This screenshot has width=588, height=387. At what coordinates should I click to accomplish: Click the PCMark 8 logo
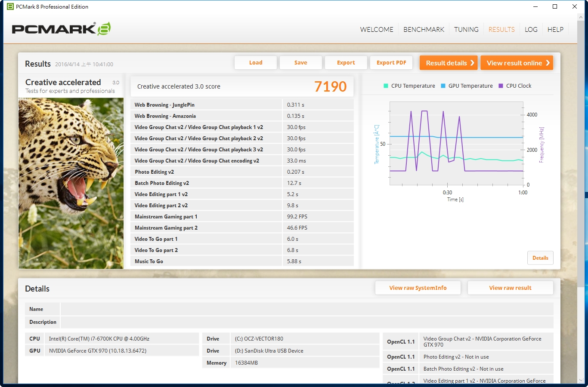coord(61,29)
